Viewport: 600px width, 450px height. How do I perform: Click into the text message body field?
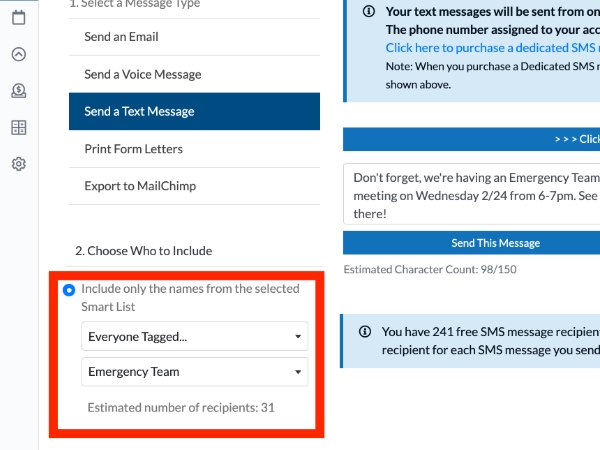(471, 194)
